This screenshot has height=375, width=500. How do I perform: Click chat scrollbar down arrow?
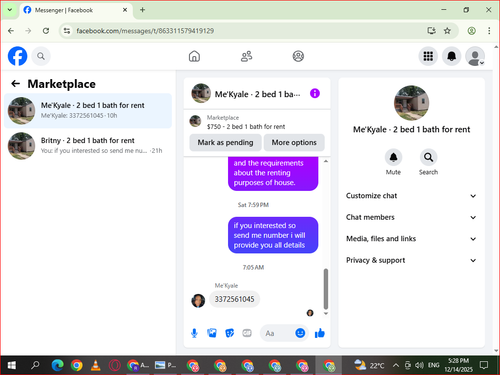click(x=326, y=313)
